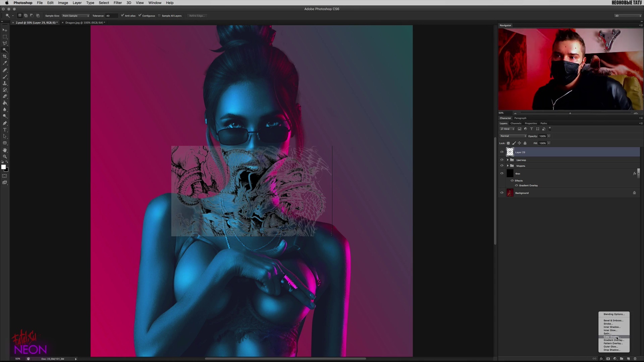Open the Layer menu

[77, 3]
